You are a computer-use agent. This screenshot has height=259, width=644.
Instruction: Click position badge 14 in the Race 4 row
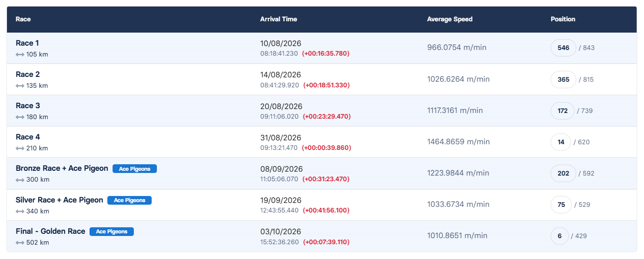pos(561,142)
